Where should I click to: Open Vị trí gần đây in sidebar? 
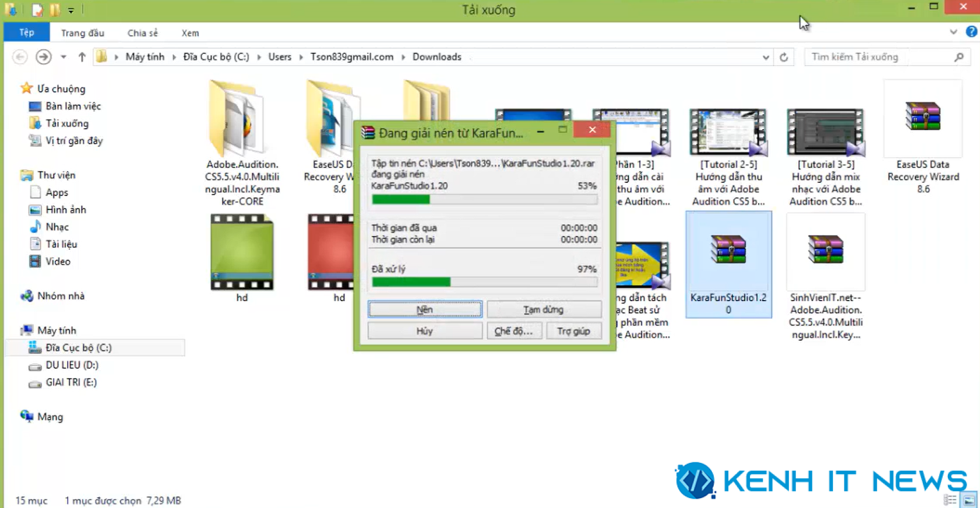74,140
